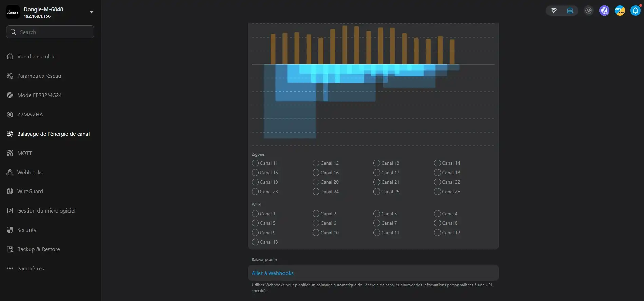
Task: Select Wi-Fi Canal 6 radio button
Action: pyautogui.click(x=316, y=223)
